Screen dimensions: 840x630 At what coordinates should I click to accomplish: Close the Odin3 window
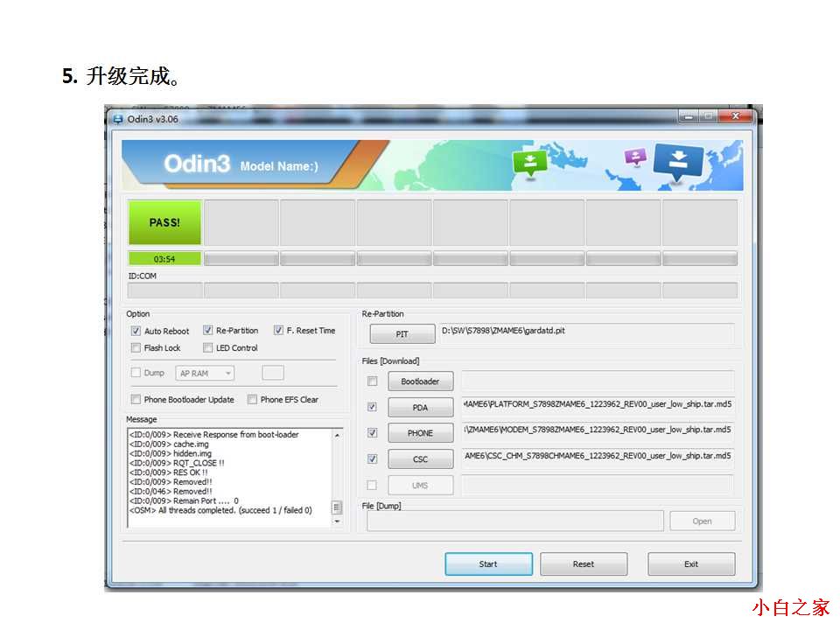click(x=736, y=116)
